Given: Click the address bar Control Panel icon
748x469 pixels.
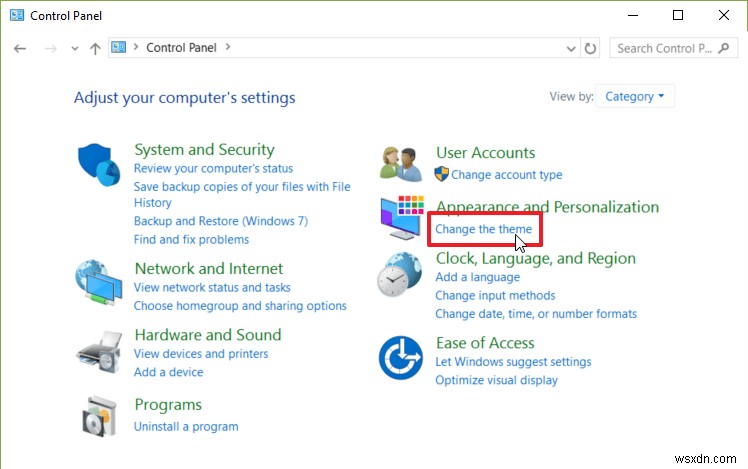Looking at the screenshot, I should click(x=118, y=47).
